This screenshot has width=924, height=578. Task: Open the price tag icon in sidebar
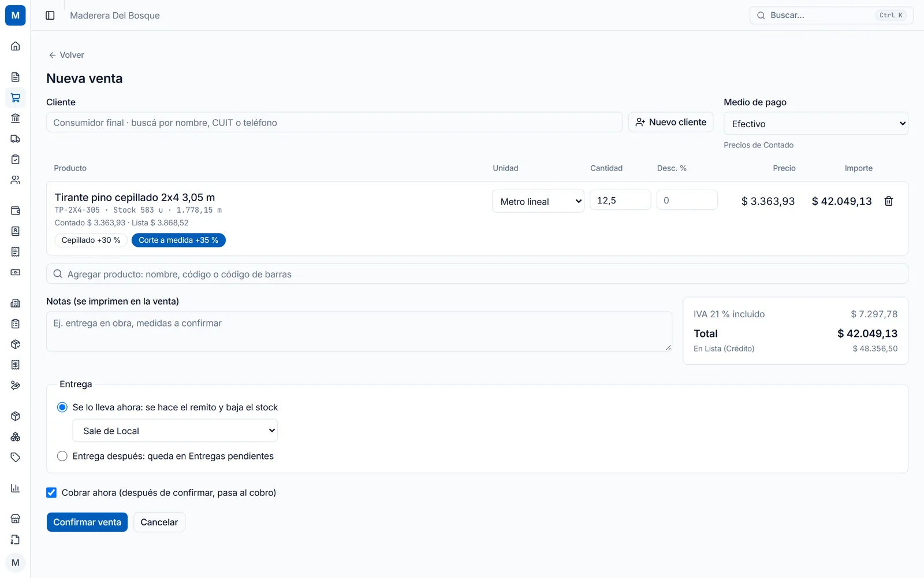tap(16, 457)
